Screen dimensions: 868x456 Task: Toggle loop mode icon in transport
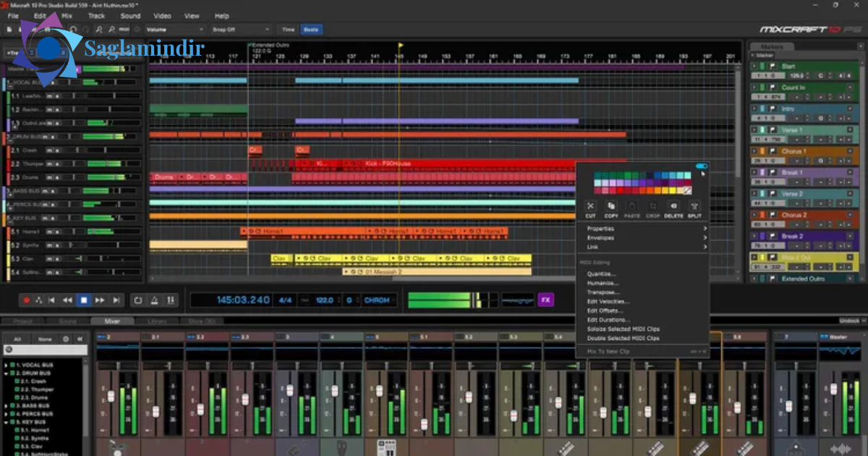(x=138, y=300)
